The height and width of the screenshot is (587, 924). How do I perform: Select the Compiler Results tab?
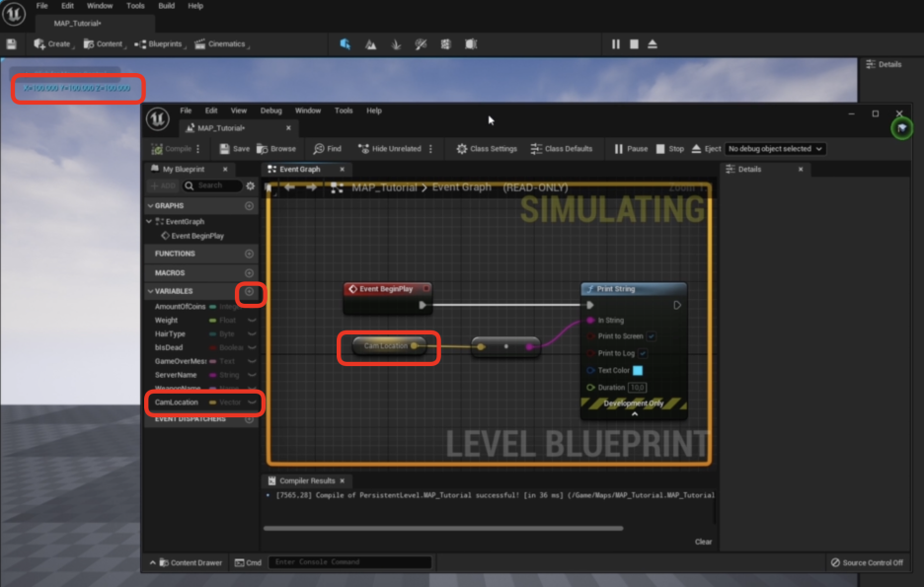pos(308,481)
